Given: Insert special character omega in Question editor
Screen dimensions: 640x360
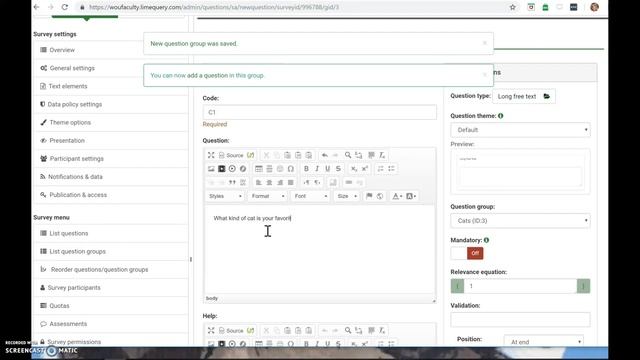Looking at the screenshot, I should coord(291,169).
